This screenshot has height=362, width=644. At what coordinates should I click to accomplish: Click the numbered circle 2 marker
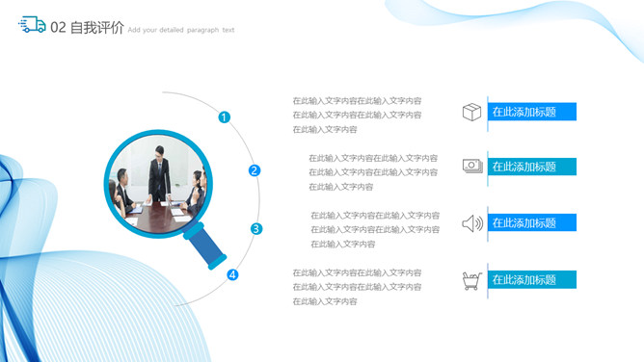click(x=255, y=170)
